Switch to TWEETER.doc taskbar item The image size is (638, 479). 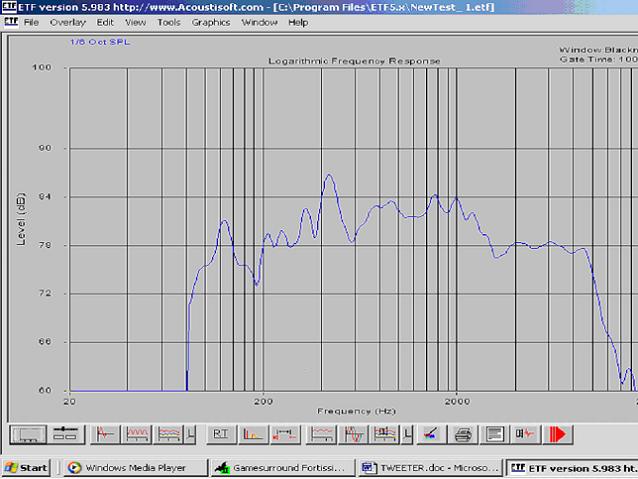click(x=425, y=467)
